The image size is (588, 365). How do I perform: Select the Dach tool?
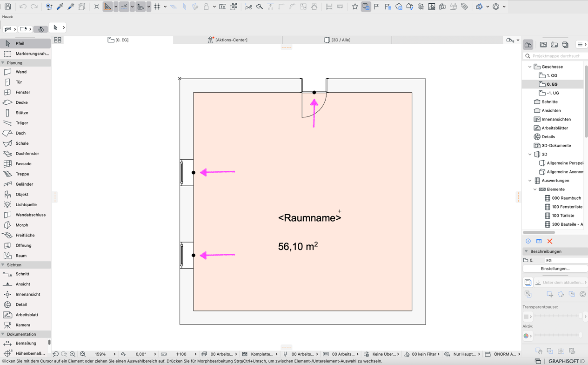[x=26, y=133]
